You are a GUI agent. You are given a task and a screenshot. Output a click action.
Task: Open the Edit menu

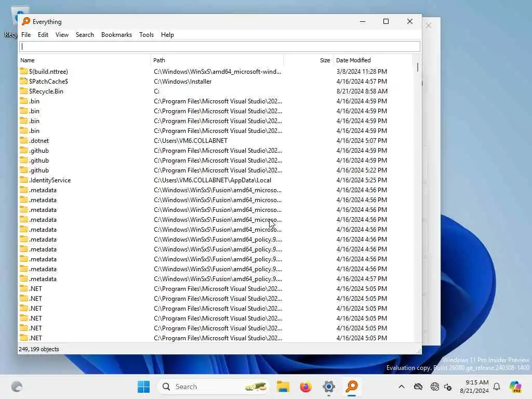click(x=43, y=35)
